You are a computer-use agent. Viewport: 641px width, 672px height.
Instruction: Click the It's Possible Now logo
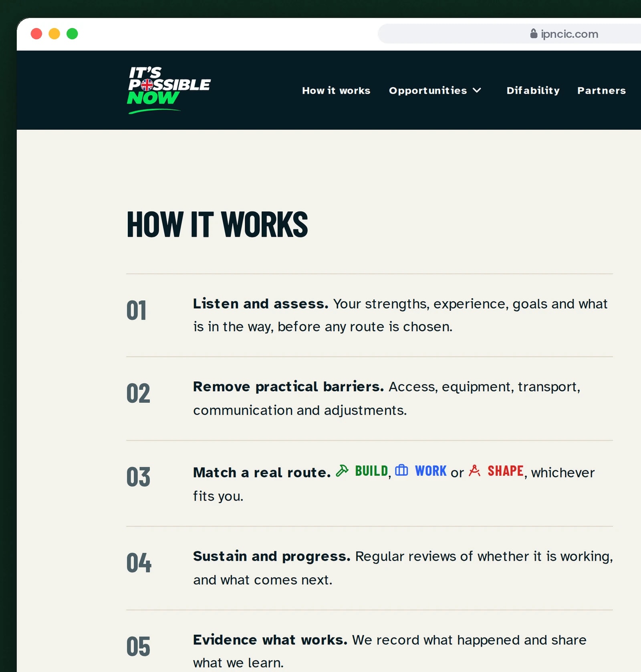pos(169,90)
